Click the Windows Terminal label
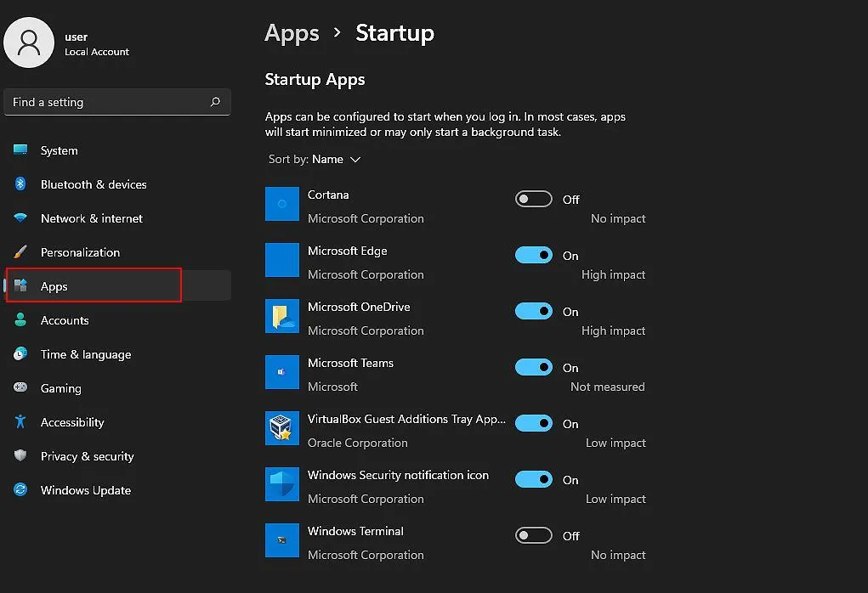This screenshot has width=868, height=593. point(355,531)
